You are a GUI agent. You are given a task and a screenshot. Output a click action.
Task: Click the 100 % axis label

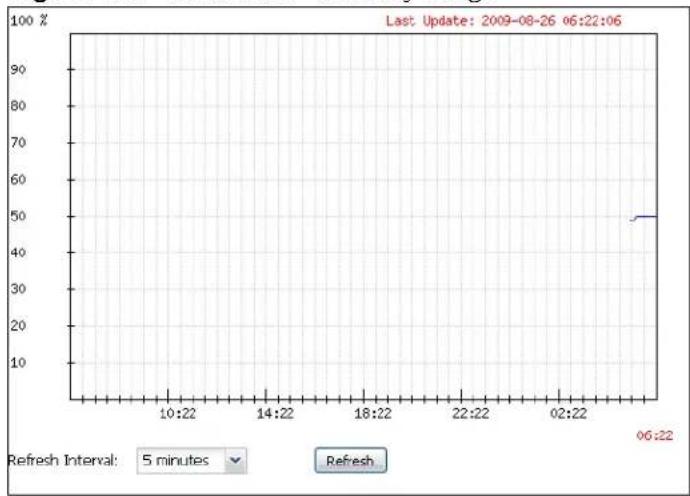tap(29, 20)
